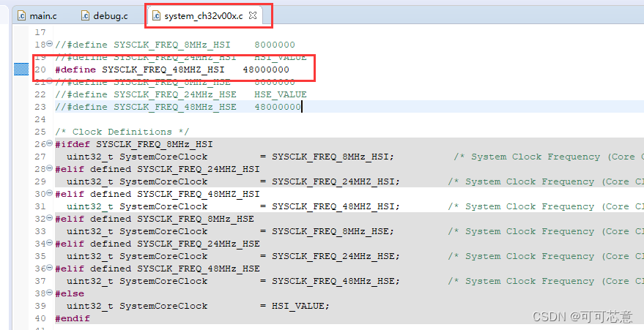Collapse the #elif fold at line 32

tap(49, 217)
